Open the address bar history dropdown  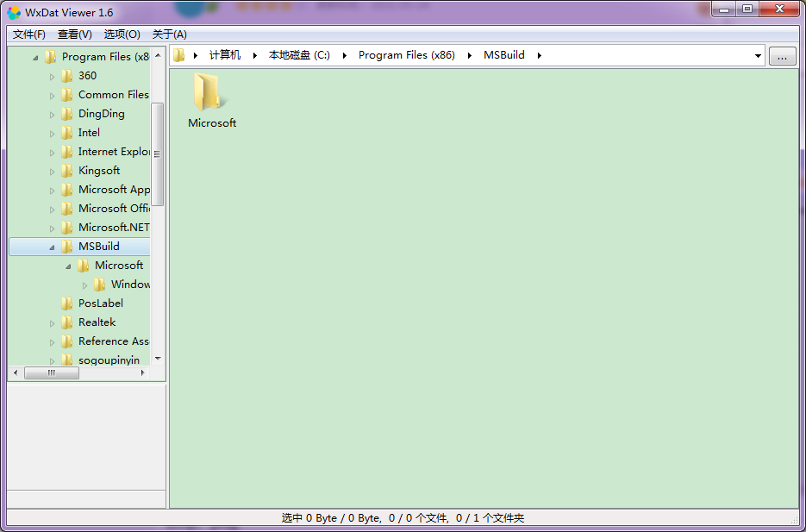pyautogui.click(x=758, y=56)
